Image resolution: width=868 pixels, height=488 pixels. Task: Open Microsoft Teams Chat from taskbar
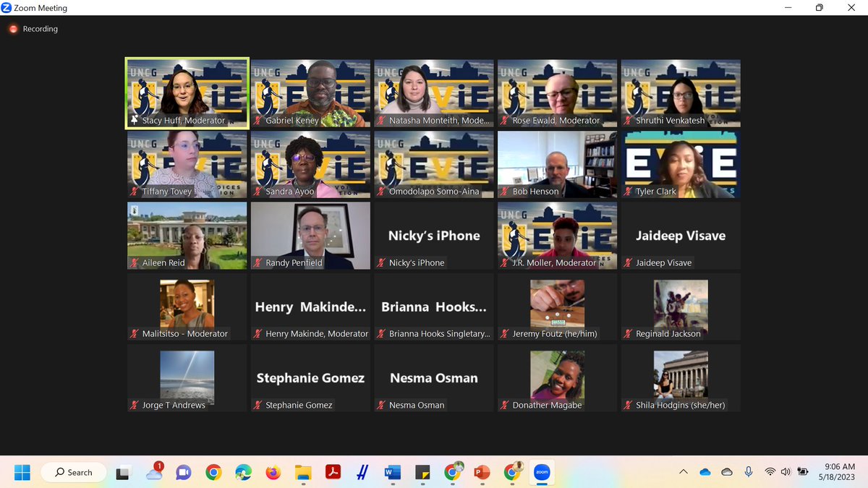(x=183, y=473)
